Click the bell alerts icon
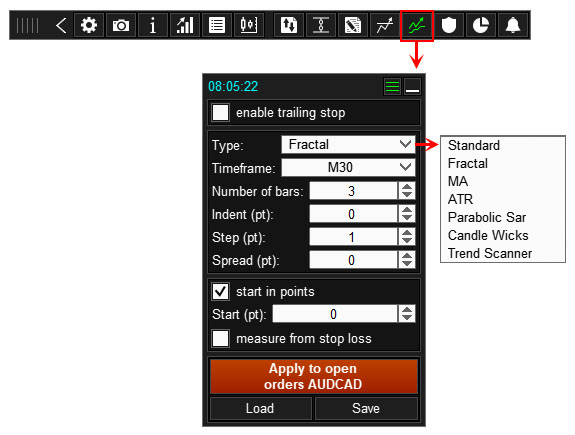 pos(513,25)
